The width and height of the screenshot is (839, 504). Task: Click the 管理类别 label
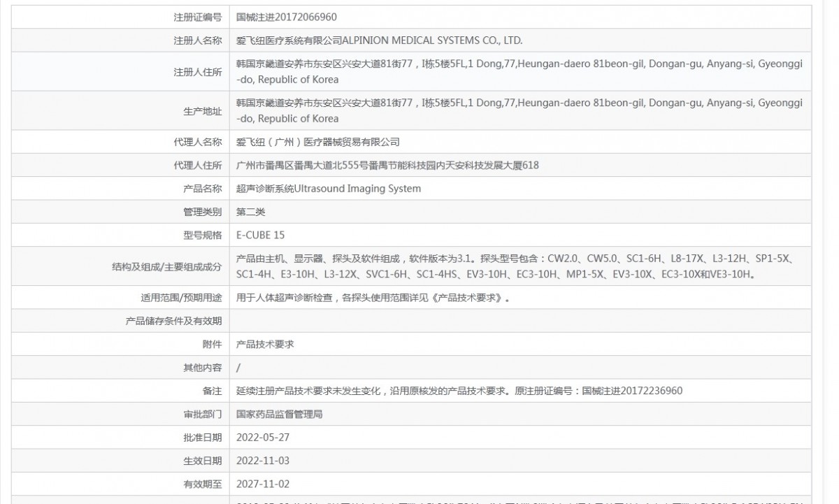[x=203, y=212]
